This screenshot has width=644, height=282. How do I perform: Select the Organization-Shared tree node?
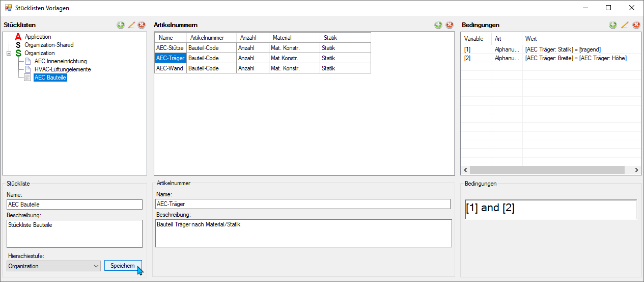49,45
